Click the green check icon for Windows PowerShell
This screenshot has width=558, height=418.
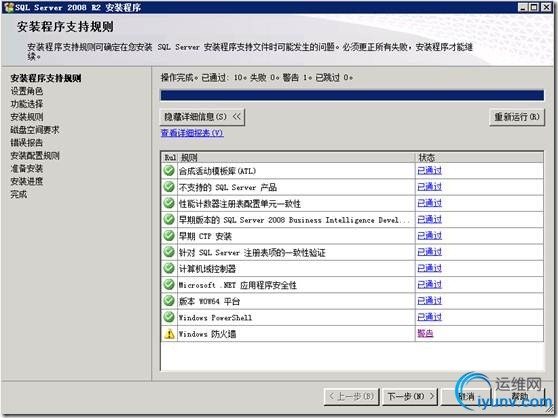click(x=169, y=317)
